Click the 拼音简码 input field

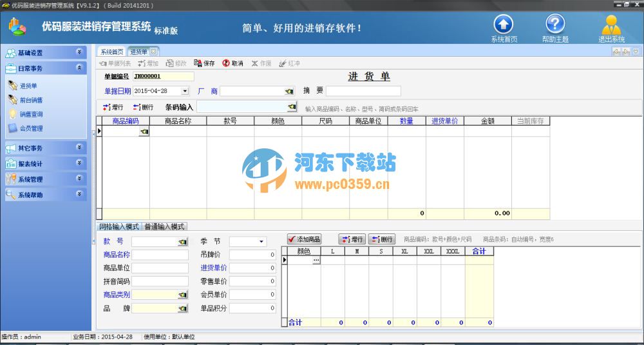pyautogui.click(x=160, y=282)
